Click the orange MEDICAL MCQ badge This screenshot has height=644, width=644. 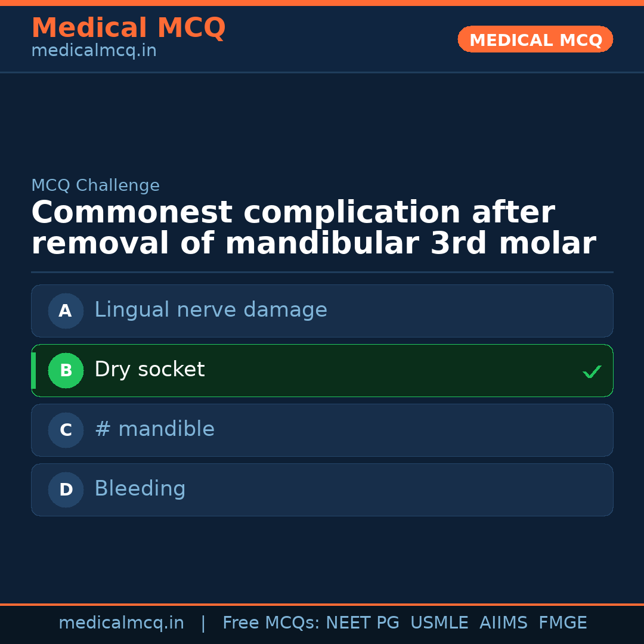coord(535,39)
